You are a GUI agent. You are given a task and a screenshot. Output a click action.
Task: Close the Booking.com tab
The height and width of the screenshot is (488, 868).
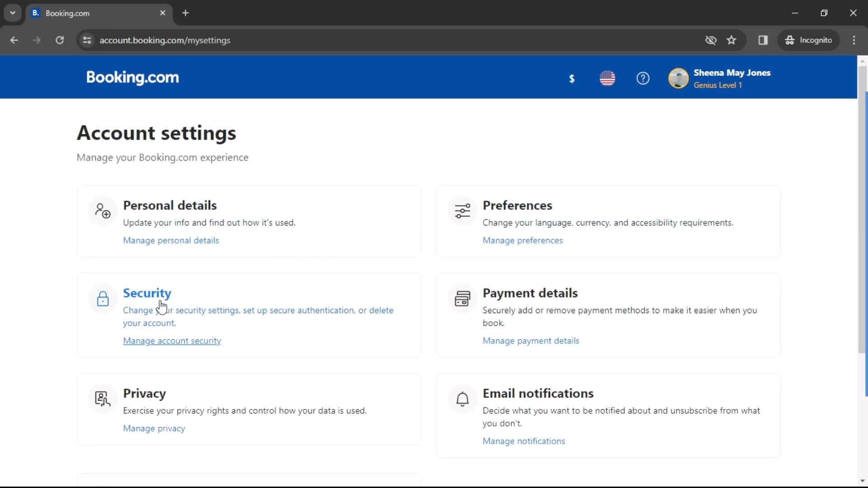163,13
